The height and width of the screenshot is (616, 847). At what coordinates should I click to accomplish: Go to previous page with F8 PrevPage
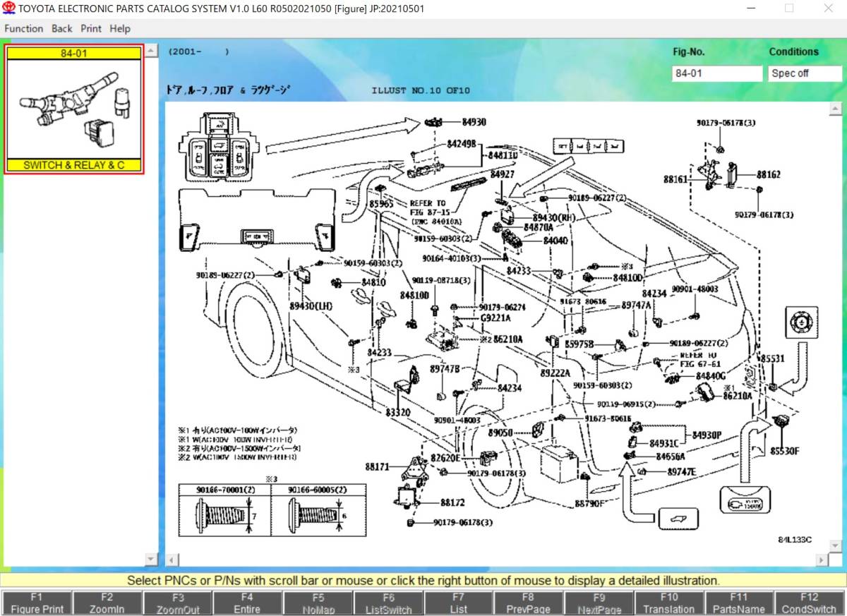528,603
